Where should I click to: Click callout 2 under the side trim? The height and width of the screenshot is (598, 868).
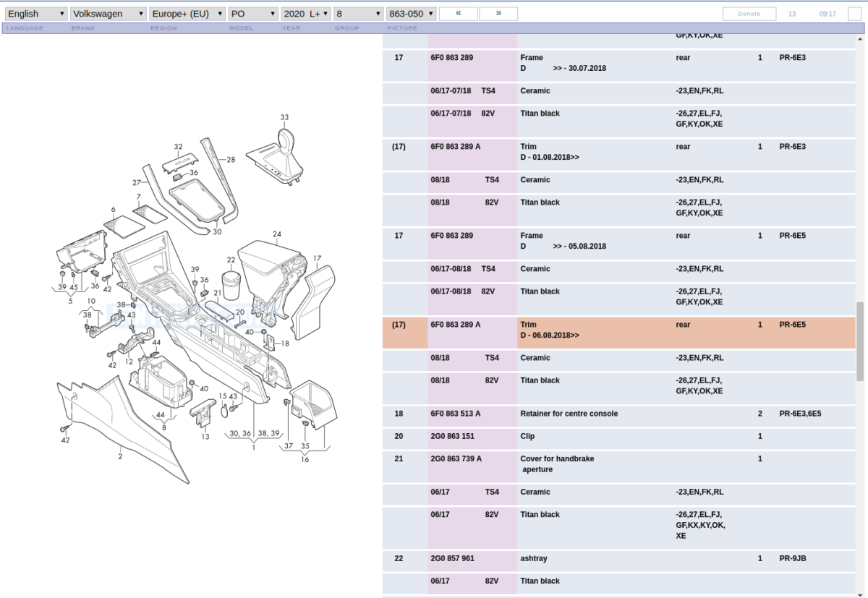pos(120,456)
